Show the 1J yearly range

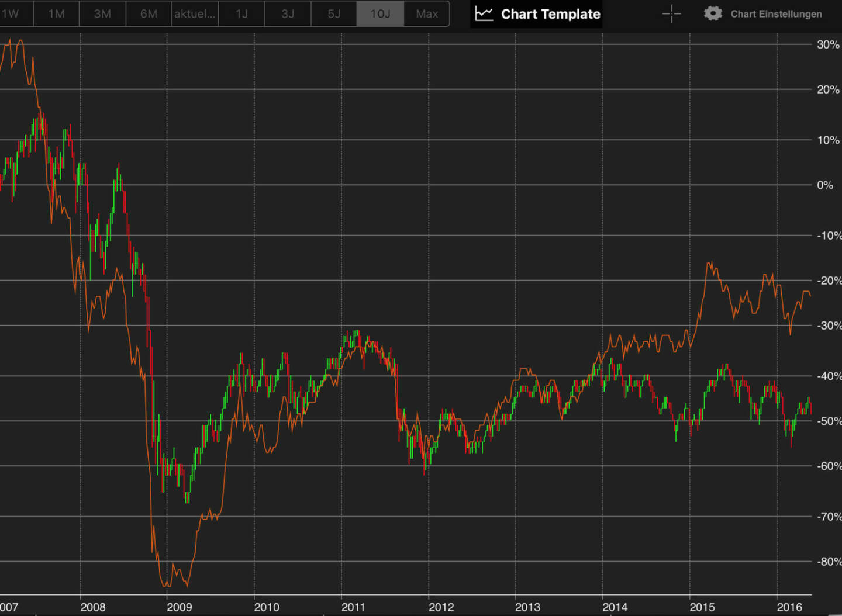(x=241, y=14)
